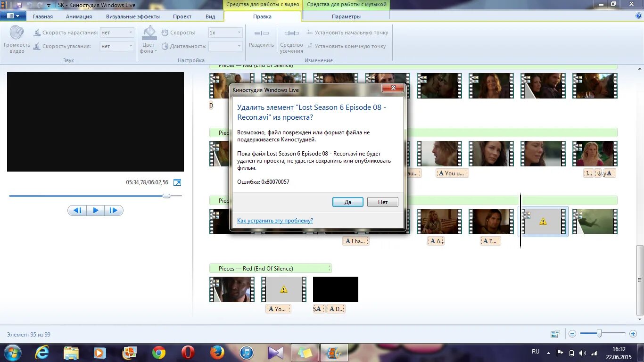
Task: Switch to the Главная tab
Action: [x=43, y=16]
